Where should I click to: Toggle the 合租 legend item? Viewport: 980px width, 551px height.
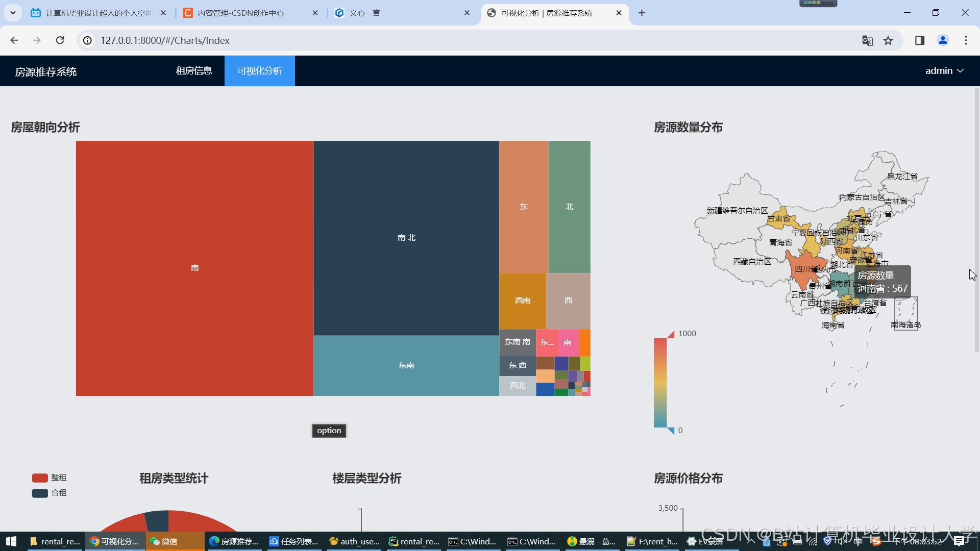pos(49,493)
